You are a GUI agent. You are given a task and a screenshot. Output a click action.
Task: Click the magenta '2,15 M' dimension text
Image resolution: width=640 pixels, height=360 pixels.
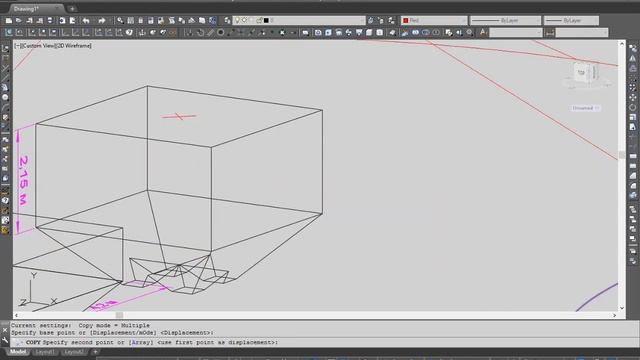point(23,180)
